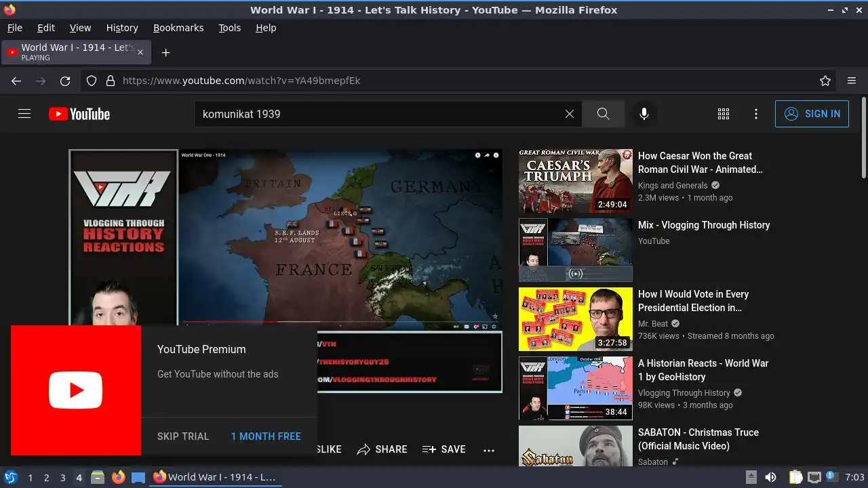Open the volume speaker tray icon
The image size is (868, 488).
pyautogui.click(x=770, y=477)
